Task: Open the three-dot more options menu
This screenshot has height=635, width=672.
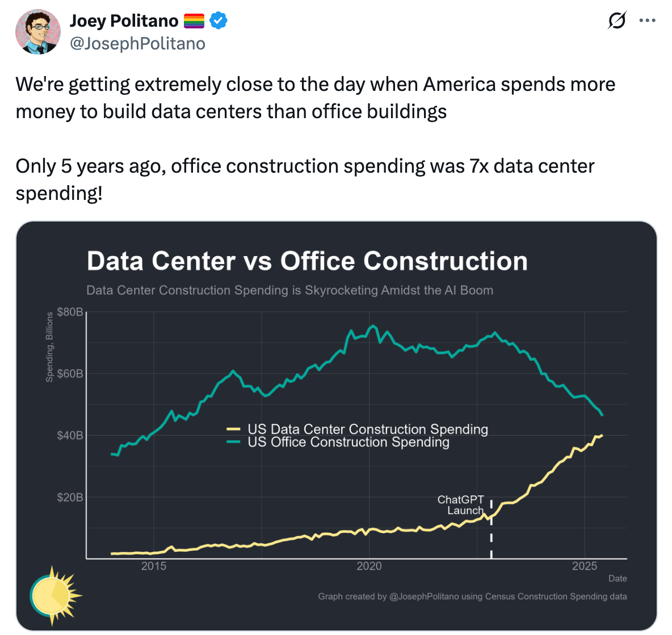Action: [x=647, y=20]
